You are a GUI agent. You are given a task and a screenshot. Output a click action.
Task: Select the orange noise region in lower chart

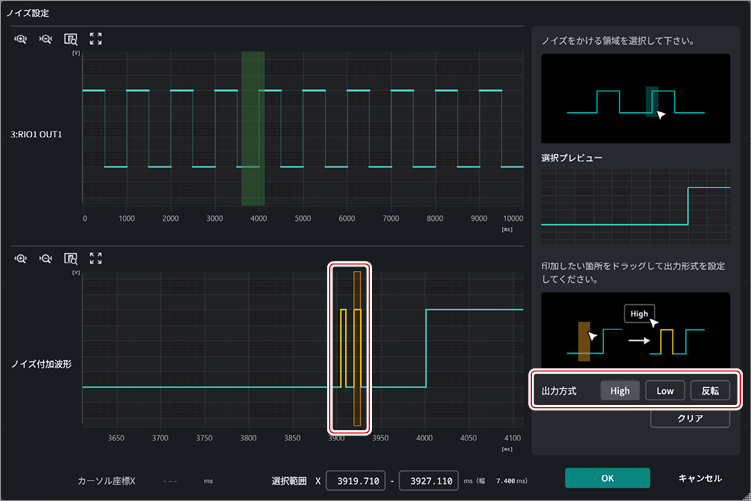coord(357,348)
